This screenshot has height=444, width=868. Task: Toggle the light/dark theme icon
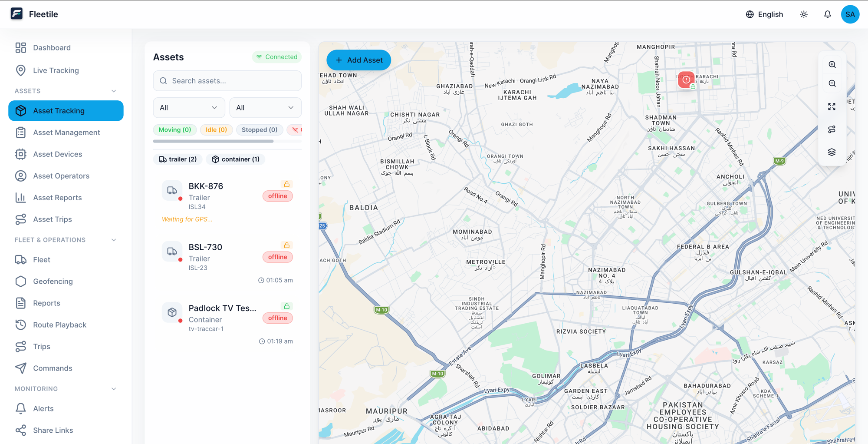tap(804, 14)
